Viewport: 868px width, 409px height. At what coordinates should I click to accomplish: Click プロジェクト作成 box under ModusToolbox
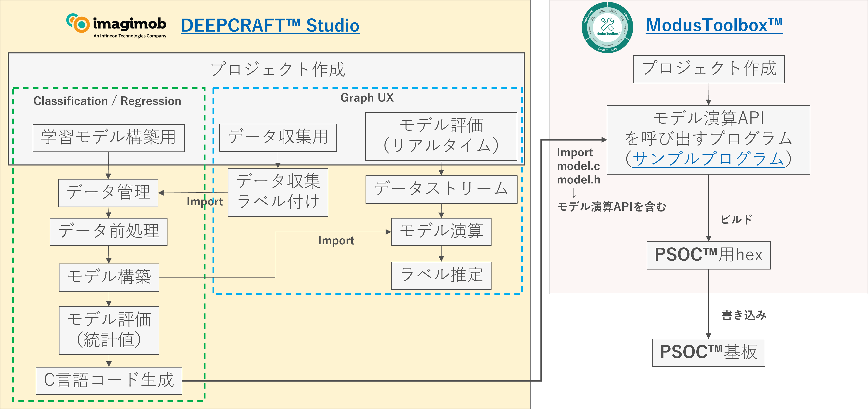click(x=709, y=69)
